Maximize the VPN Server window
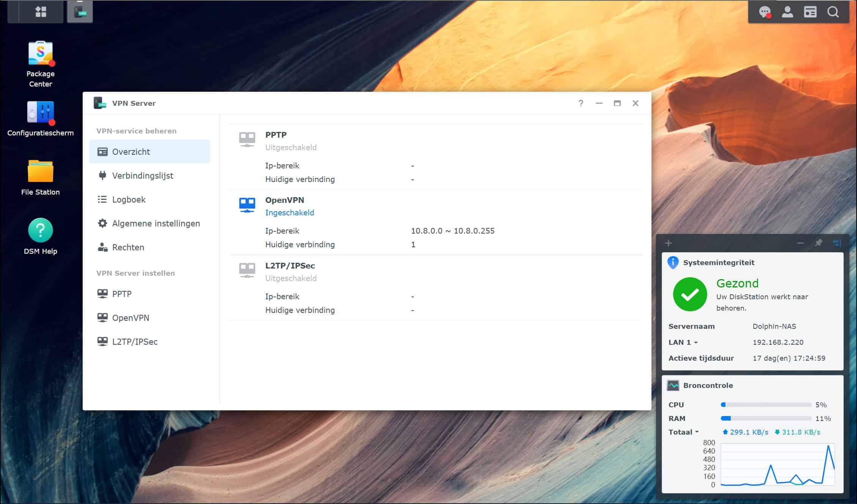The height and width of the screenshot is (504, 857). coord(617,103)
